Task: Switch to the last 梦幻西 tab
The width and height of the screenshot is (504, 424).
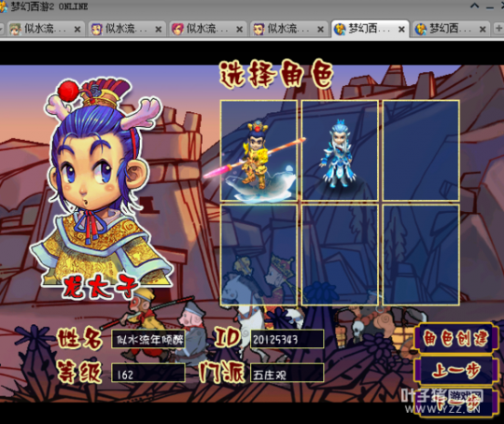Action: (x=450, y=29)
